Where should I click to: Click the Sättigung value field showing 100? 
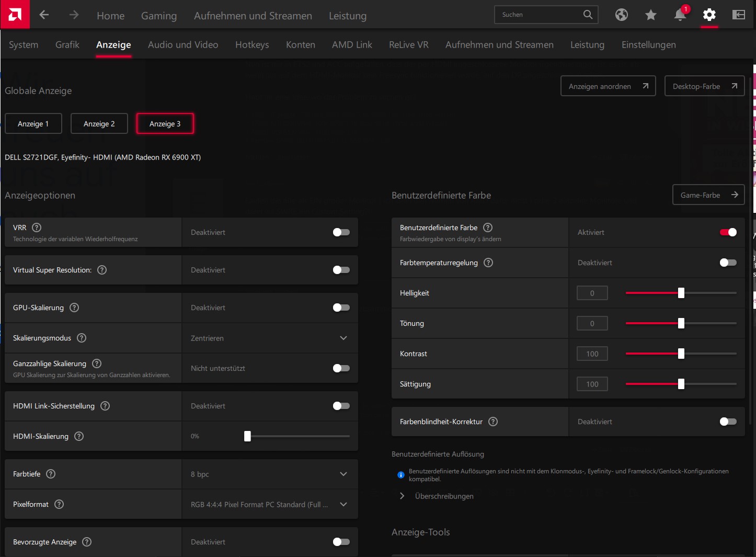coord(592,384)
